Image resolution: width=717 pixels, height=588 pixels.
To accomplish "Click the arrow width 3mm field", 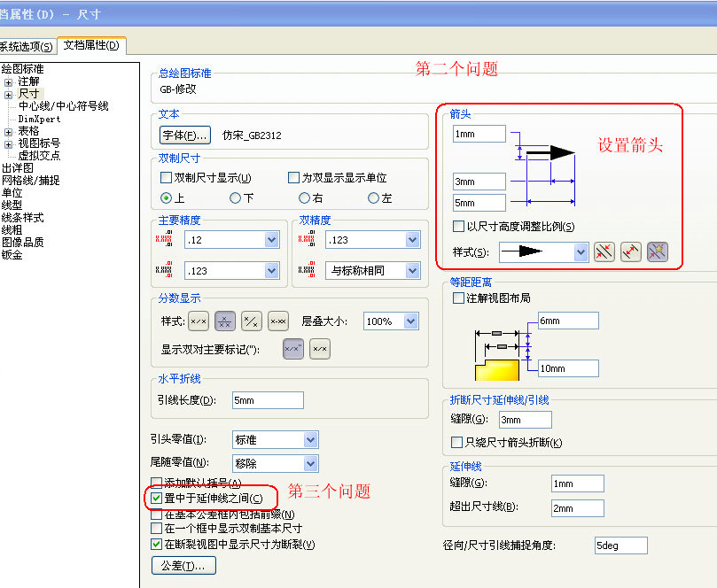I will click(479, 182).
